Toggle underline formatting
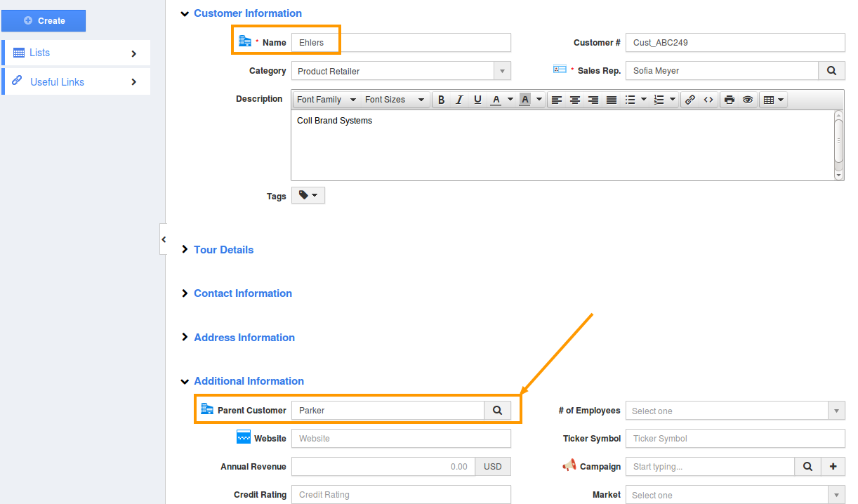858x504 pixels. [477, 100]
